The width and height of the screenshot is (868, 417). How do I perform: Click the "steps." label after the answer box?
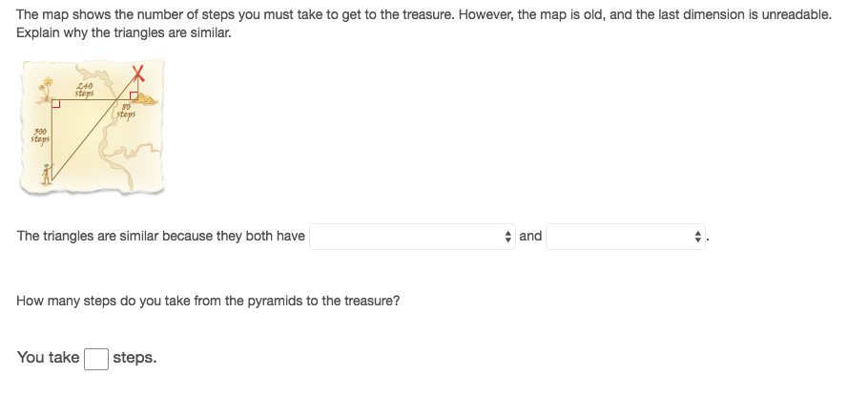(134, 358)
